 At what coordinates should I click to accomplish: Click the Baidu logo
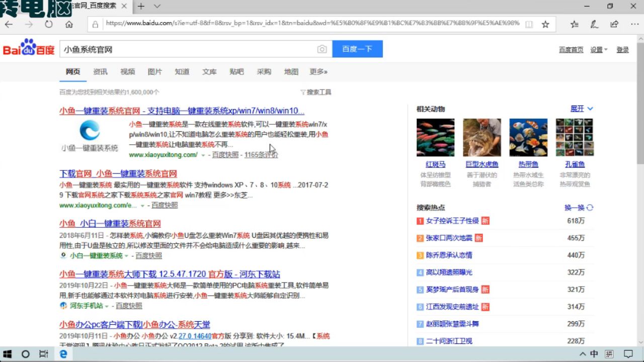tap(29, 47)
